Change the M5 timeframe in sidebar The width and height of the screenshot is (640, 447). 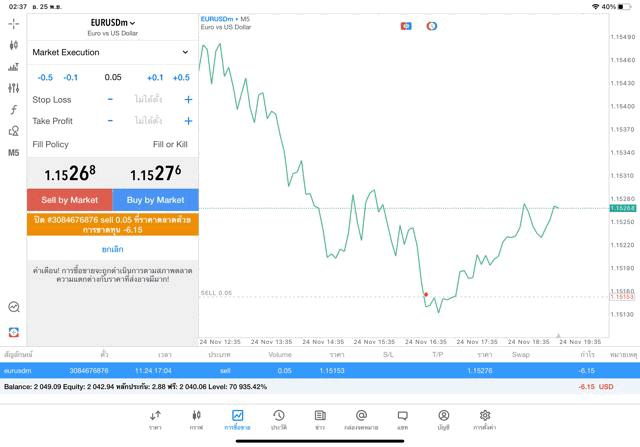(13, 153)
